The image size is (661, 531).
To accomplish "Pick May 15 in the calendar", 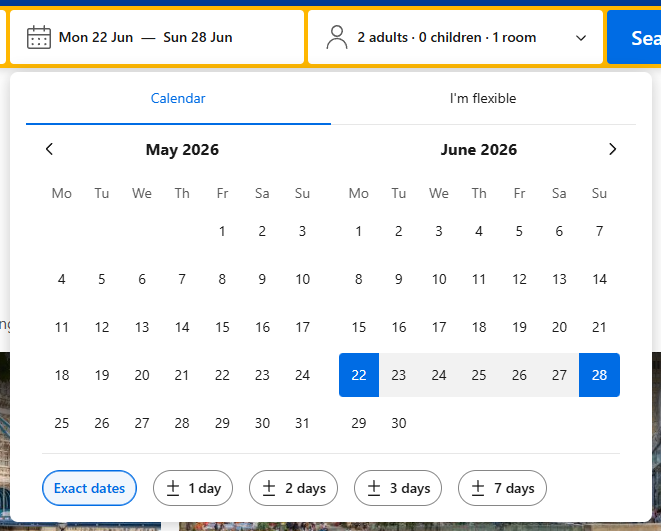I will pyautogui.click(x=222, y=327).
